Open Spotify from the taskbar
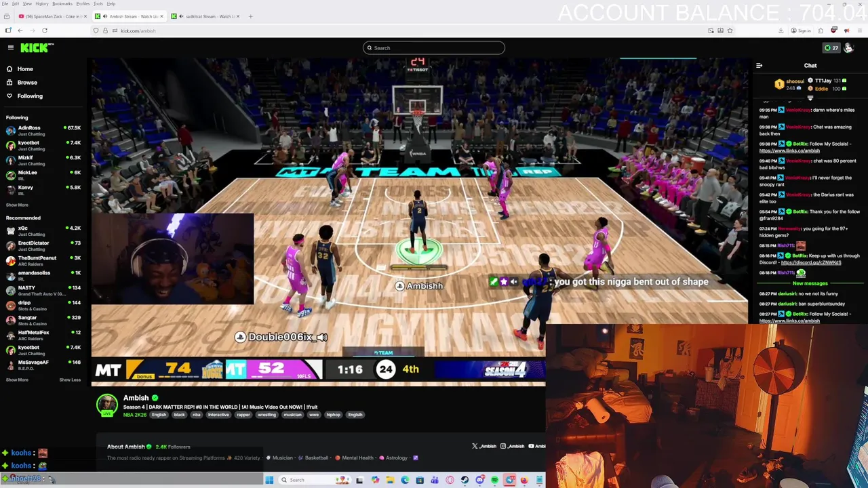Viewport: 868px width, 488px height. coord(494,480)
